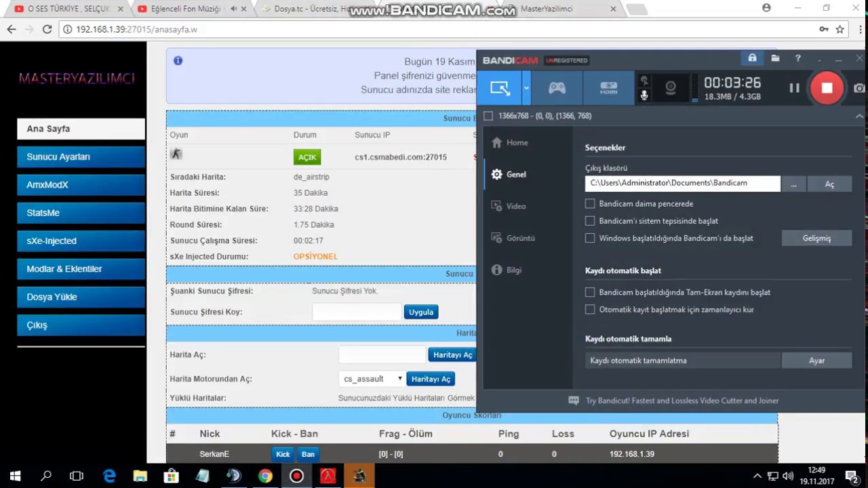Screen dimensions: 868x488
Task: Click the green AÇIK status button
Action: (307, 157)
